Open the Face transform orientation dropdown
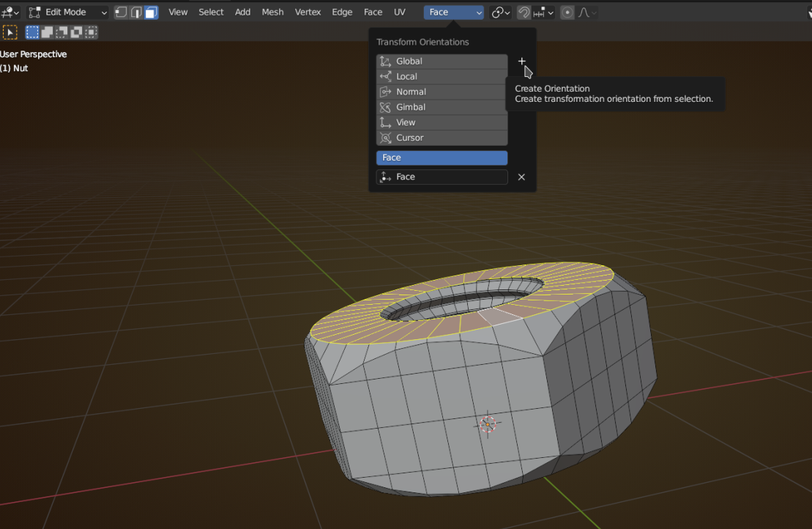Image resolution: width=812 pixels, height=529 pixels. [454, 12]
